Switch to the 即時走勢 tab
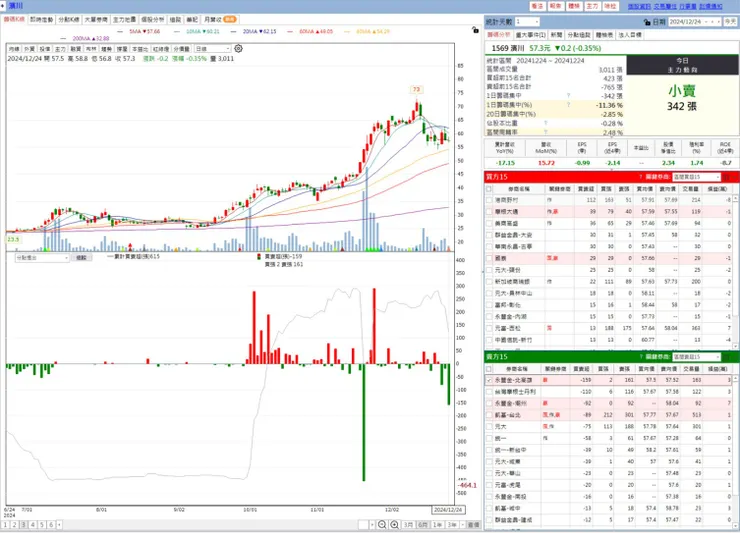Screen dimensions: 740x533 pos(42,19)
